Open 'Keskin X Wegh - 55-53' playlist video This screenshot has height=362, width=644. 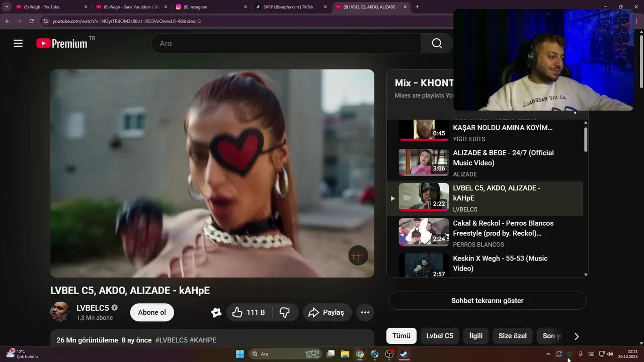[485, 265]
